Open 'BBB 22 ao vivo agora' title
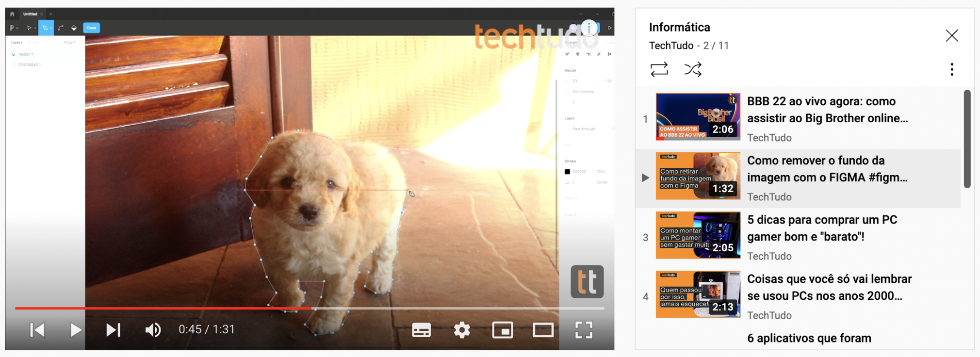The image size is (980, 357). click(828, 110)
